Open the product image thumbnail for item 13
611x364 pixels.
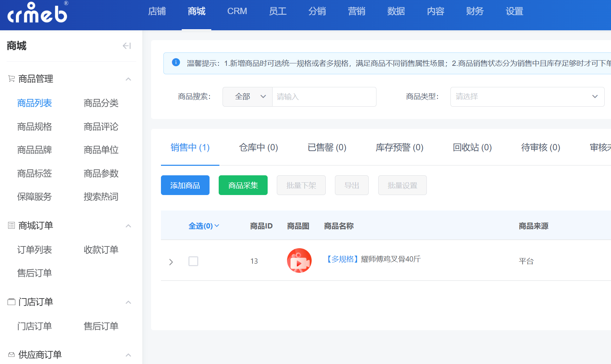pyautogui.click(x=299, y=261)
